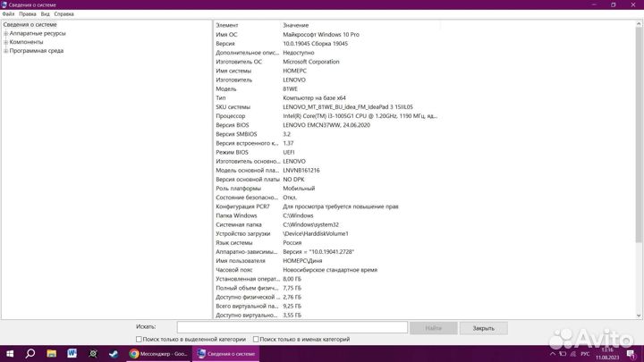Select the Системная папка row
The height and width of the screenshot is (362, 644).
coord(326,224)
